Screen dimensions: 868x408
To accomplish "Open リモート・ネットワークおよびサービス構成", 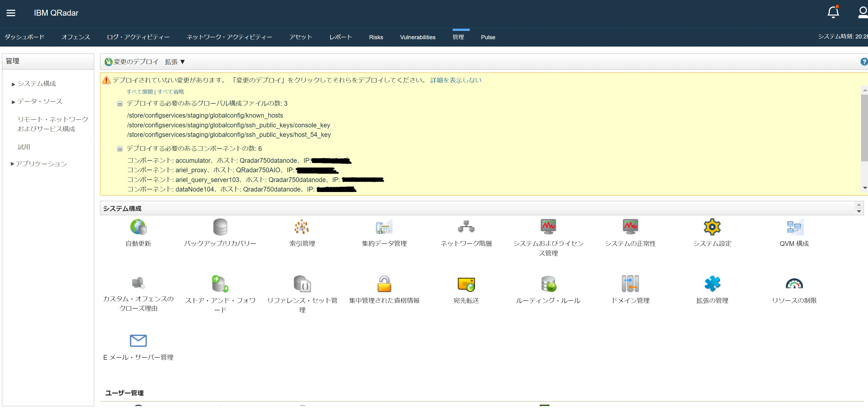I will (x=53, y=124).
